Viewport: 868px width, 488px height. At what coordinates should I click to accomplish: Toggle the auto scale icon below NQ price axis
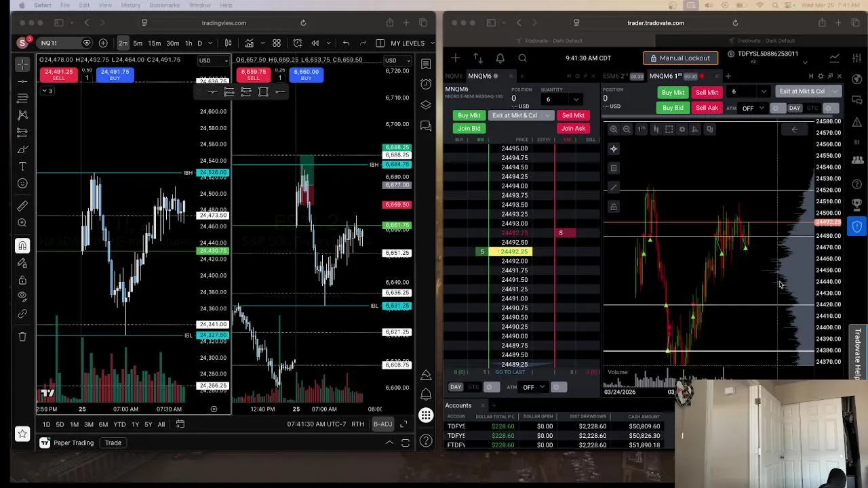tap(214, 409)
